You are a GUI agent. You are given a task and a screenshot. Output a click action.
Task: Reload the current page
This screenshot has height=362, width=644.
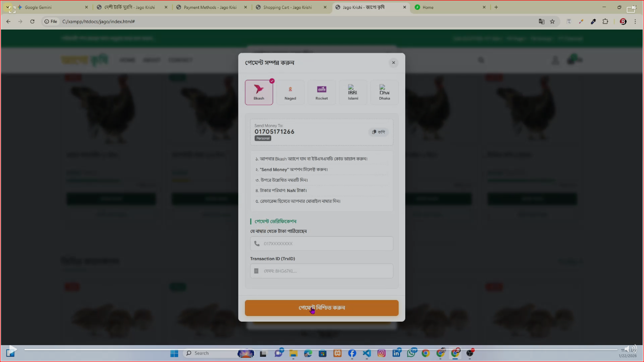[x=32, y=22]
